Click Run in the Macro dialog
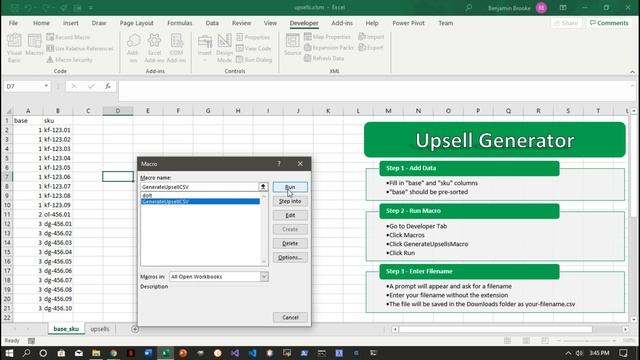The height and width of the screenshot is (360, 640). pos(290,187)
